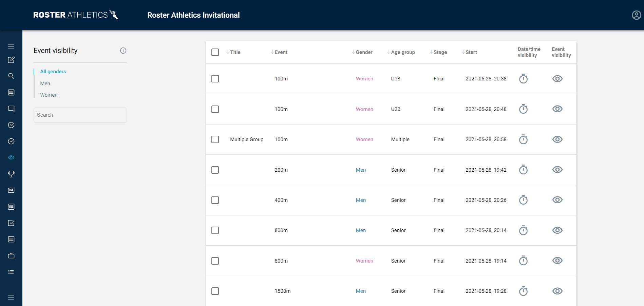This screenshot has width=644, height=306.
Task: Toggle event visibility for the Men Senior 200m
Action: (557, 170)
